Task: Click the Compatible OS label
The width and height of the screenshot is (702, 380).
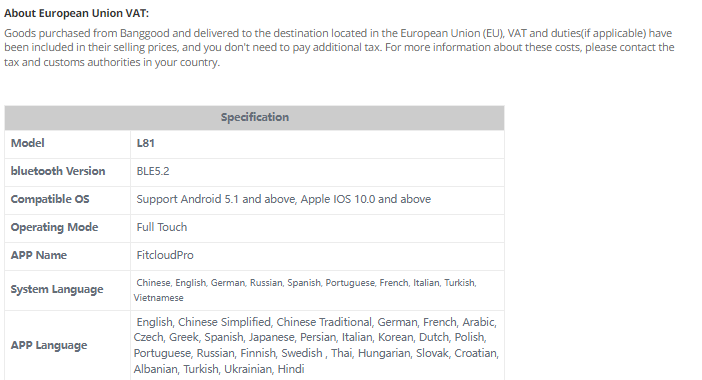Action: [x=50, y=199]
